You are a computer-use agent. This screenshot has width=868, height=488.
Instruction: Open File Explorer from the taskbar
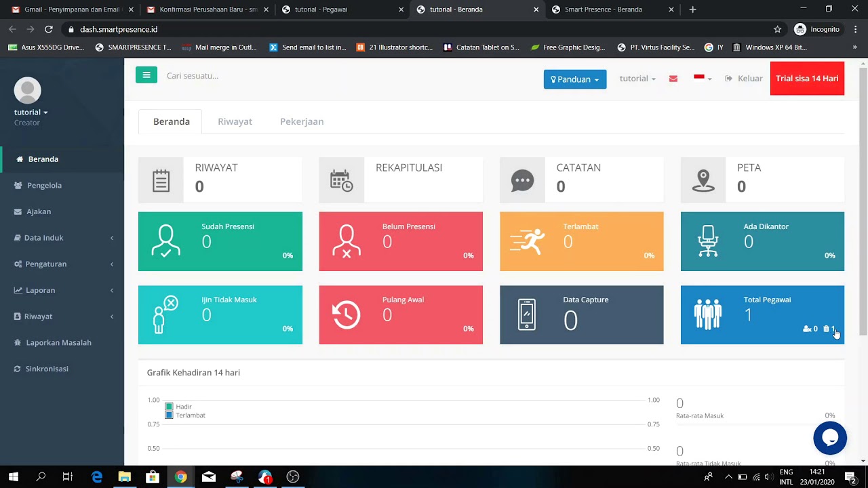click(x=124, y=477)
